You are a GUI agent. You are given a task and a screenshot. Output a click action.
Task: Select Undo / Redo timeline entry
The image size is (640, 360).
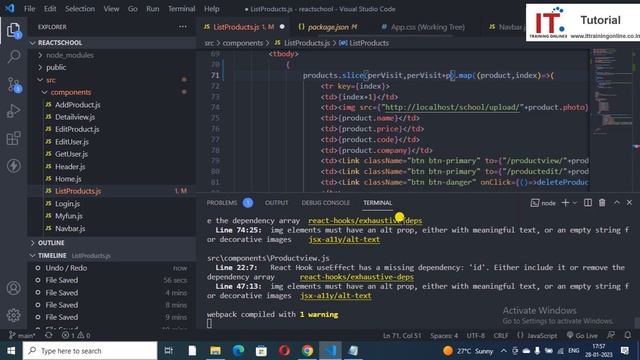click(x=111, y=268)
